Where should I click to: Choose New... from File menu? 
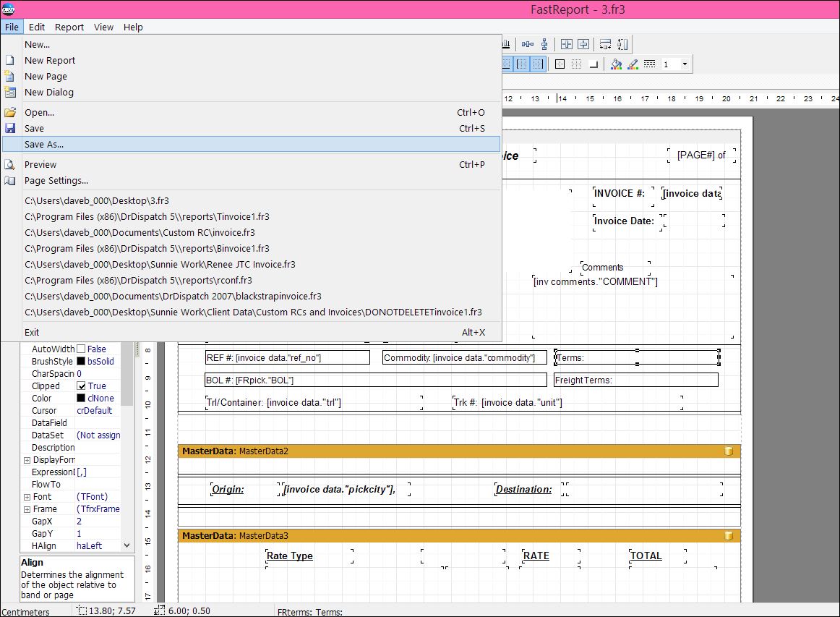(251, 45)
